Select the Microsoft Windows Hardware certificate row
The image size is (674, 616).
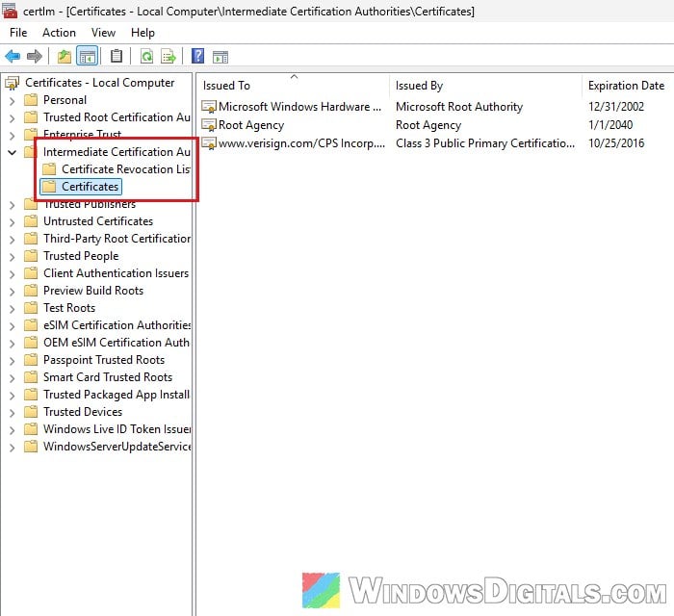pos(299,107)
